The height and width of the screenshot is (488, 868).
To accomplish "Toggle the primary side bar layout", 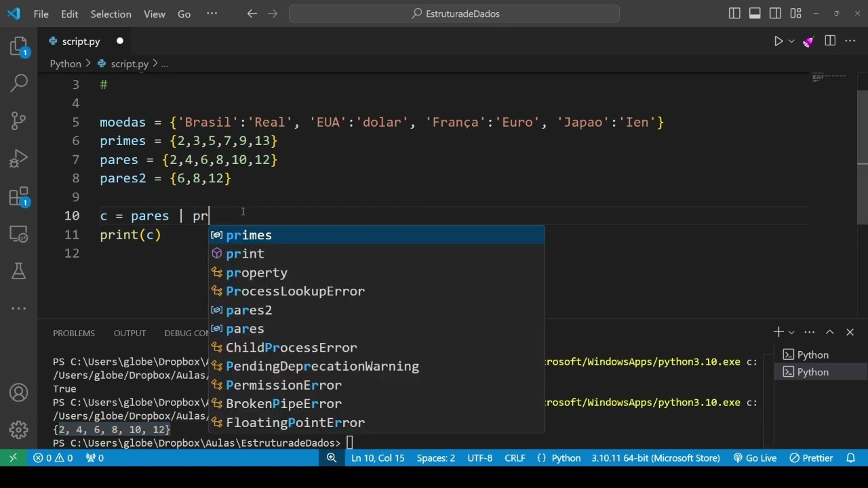I will point(734,14).
